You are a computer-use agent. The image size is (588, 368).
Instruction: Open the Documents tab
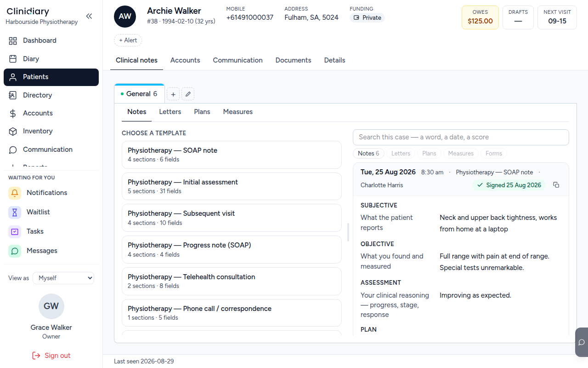point(294,60)
